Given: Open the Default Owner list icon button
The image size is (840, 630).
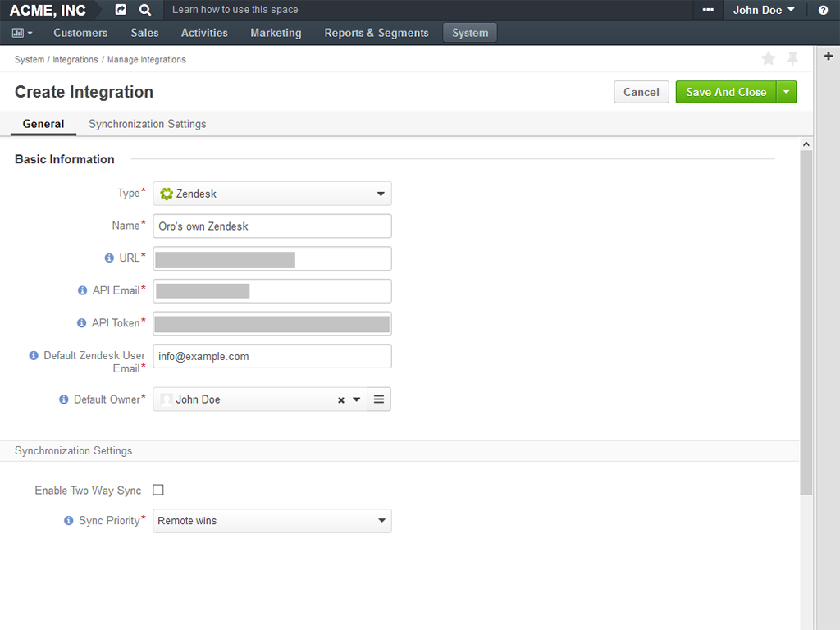Looking at the screenshot, I should coord(378,399).
